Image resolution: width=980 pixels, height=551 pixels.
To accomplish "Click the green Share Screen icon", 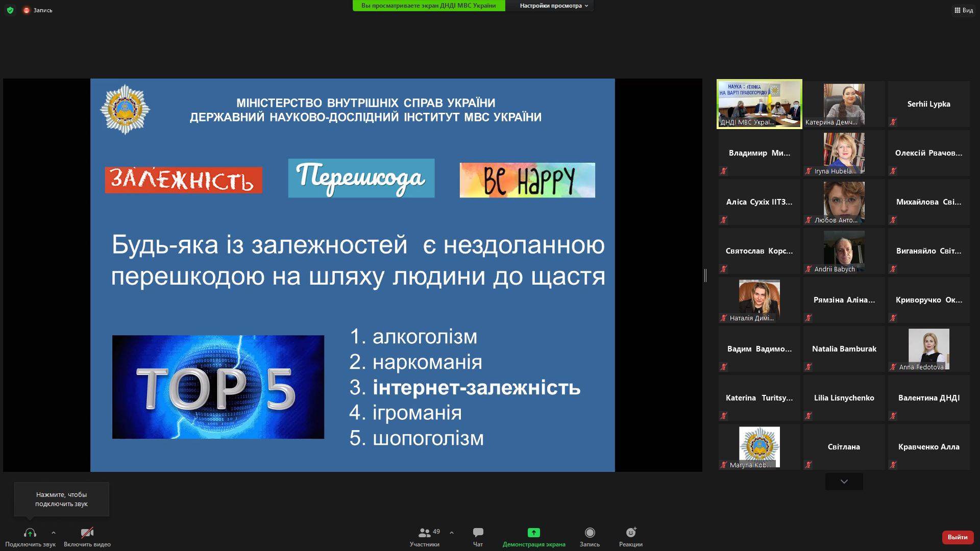I will tap(533, 533).
